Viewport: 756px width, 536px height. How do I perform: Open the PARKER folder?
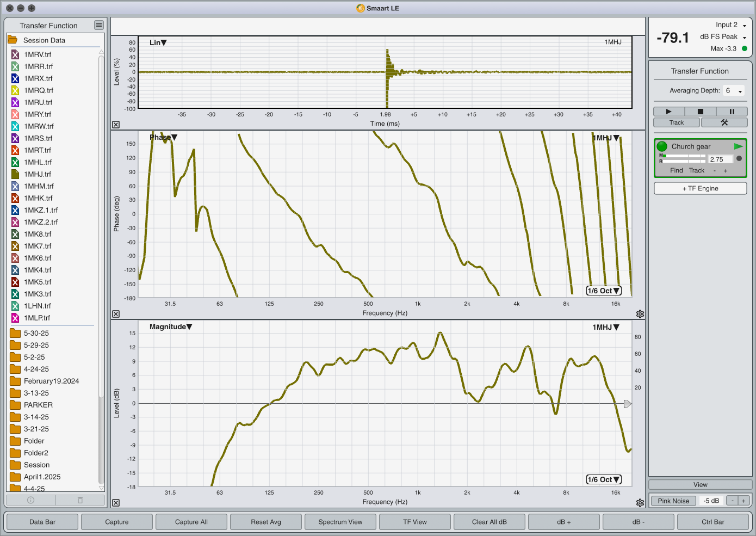15,405
